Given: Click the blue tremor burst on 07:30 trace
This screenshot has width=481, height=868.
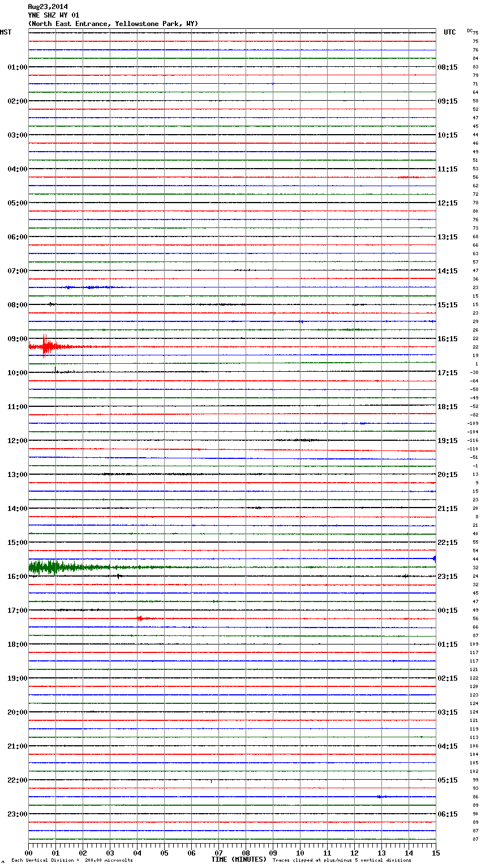Looking at the screenshot, I should (x=91, y=287).
